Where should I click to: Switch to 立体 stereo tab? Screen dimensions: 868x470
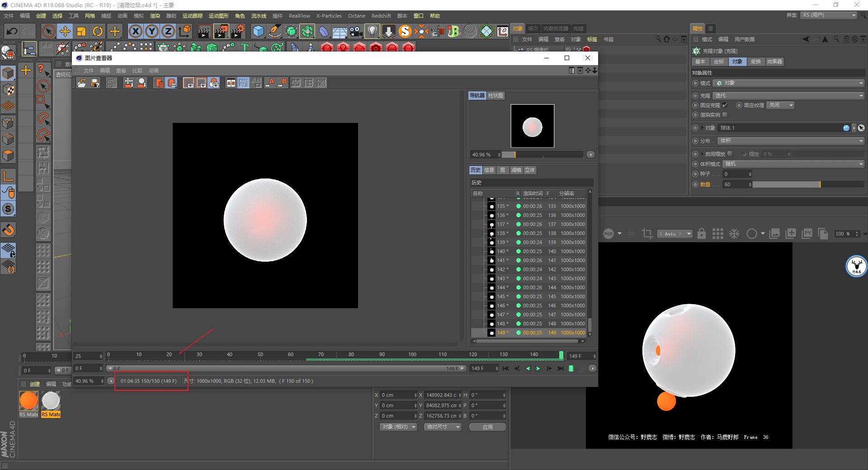point(530,170)
